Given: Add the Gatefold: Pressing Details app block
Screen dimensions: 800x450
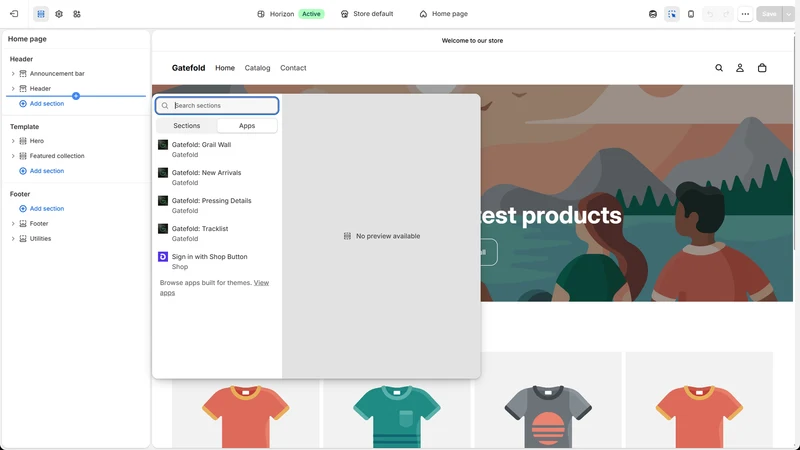Looking at the screenshot, I should click(217, 206).
